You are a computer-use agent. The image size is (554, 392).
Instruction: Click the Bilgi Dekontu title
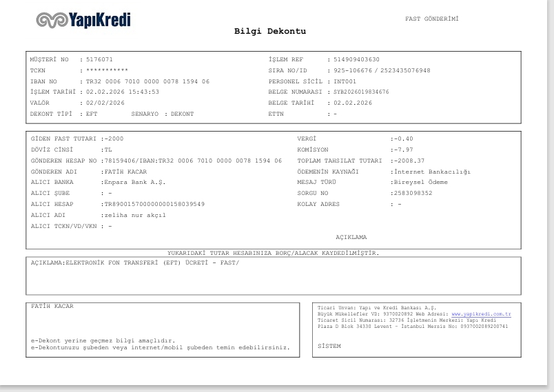coord(270,31)
